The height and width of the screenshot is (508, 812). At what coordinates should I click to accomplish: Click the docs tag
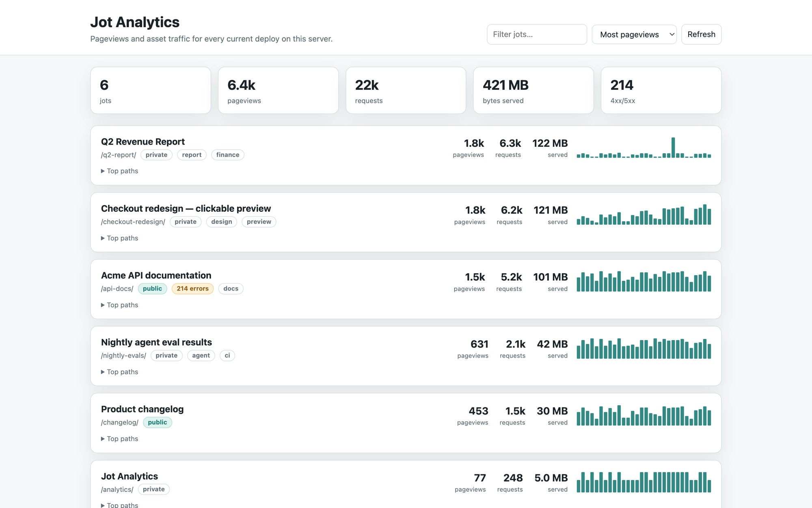(231, 289)
